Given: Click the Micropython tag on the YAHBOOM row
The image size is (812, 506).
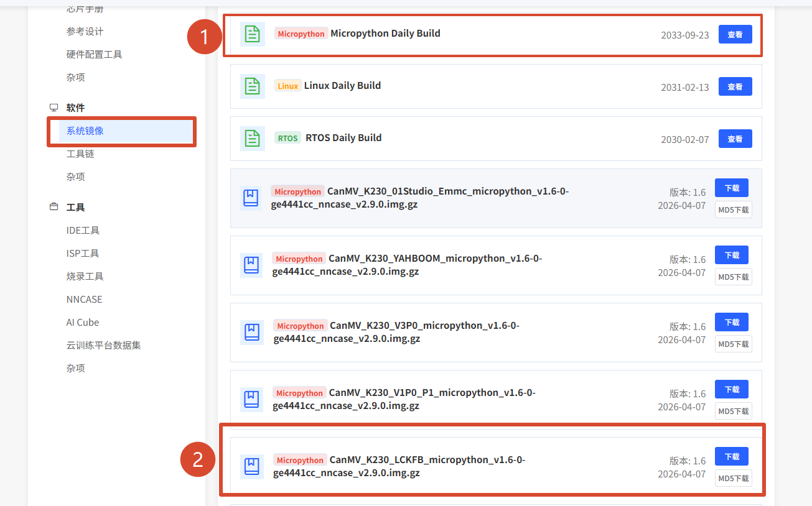Looking at the screenshot, I should tap(299, 259).
